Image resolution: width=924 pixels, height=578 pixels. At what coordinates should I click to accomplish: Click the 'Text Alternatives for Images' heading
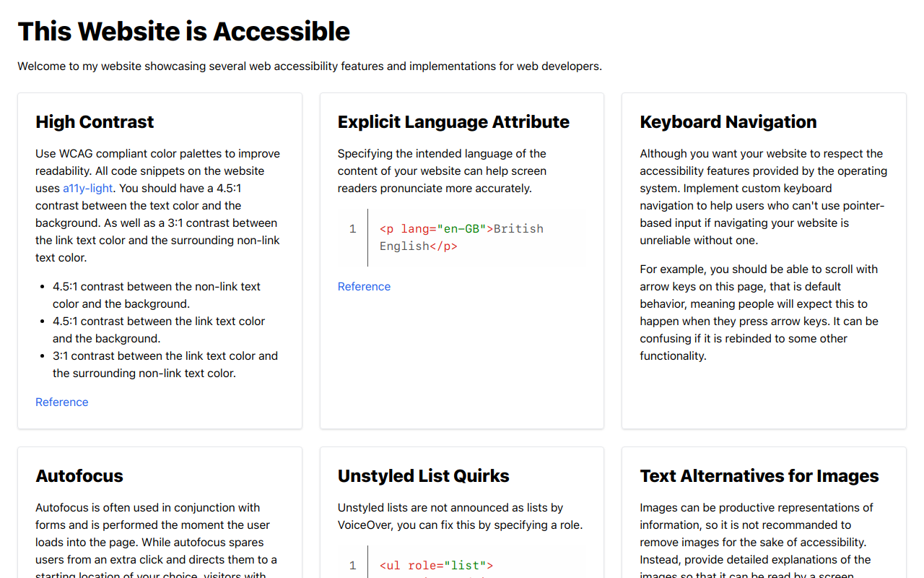pyautogui.click(x=759, y=476)
